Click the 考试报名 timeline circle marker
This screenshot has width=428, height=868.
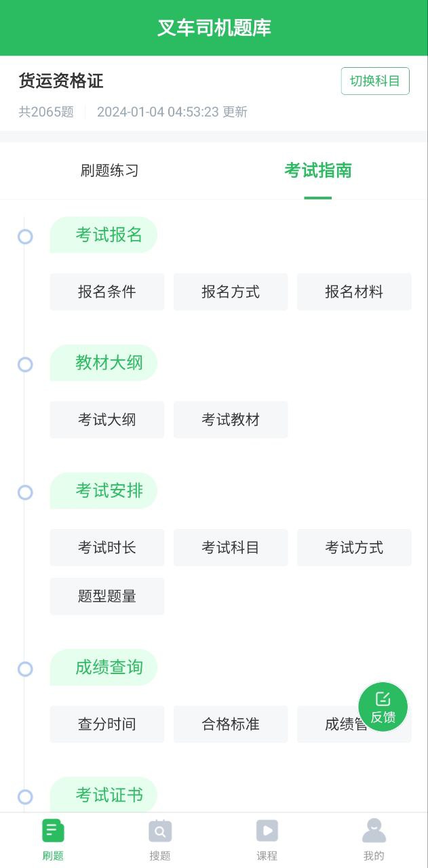click(25, 237)
